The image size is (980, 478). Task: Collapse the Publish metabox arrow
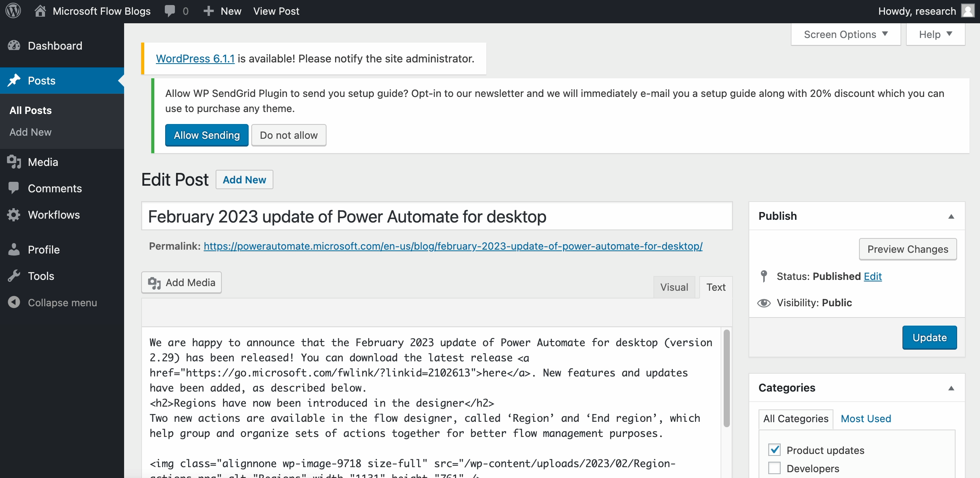pos(951,216)
